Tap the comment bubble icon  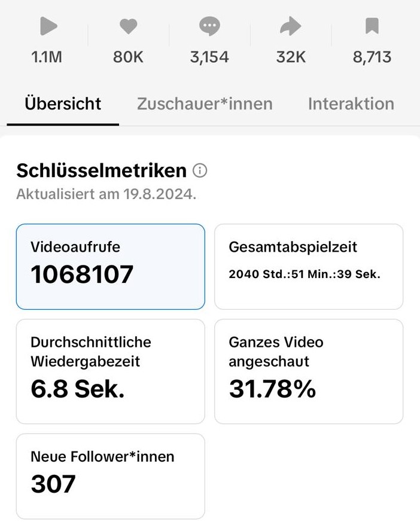coord(209,26)
